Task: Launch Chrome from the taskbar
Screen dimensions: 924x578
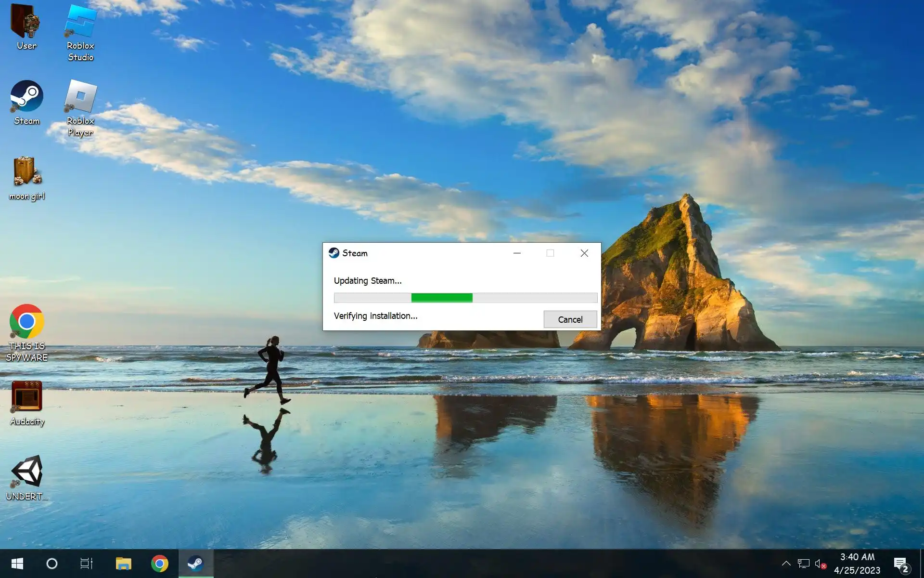Action: (x=160, y=564)
